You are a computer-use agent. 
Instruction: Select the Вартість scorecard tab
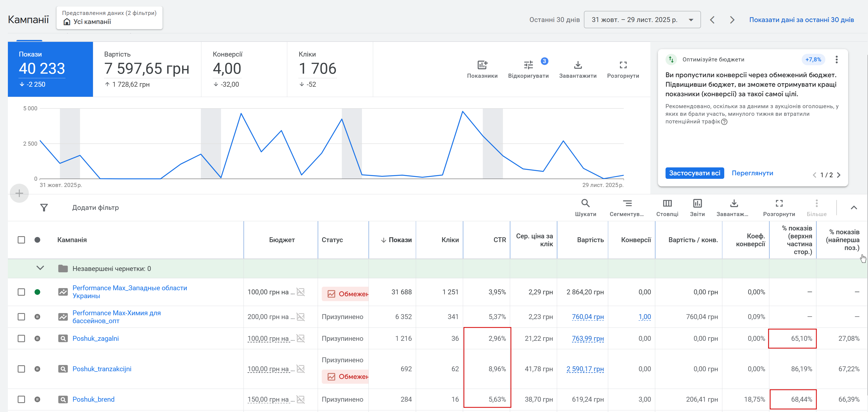147,69
